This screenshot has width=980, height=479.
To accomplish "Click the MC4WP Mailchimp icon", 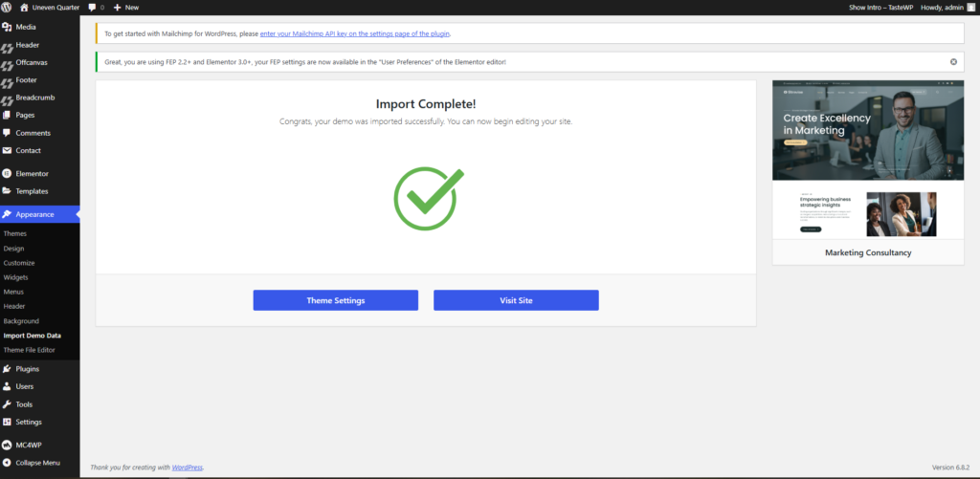I will coord(8,446).
